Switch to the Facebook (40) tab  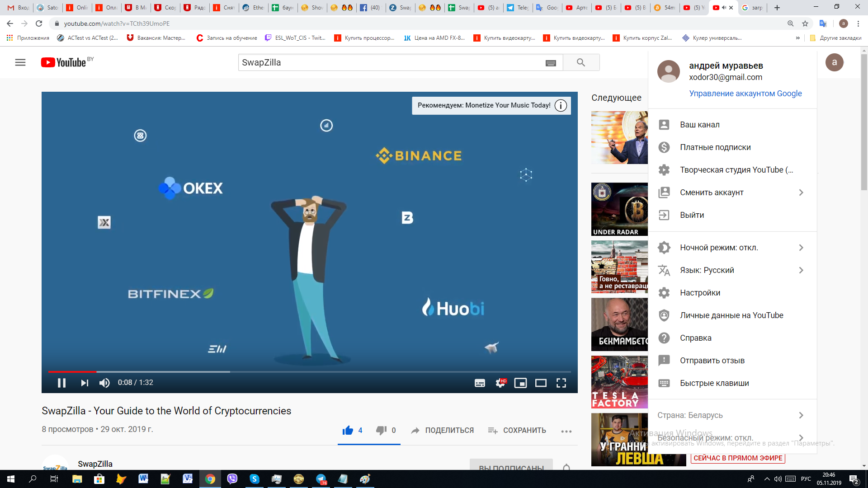click(370, 8)
